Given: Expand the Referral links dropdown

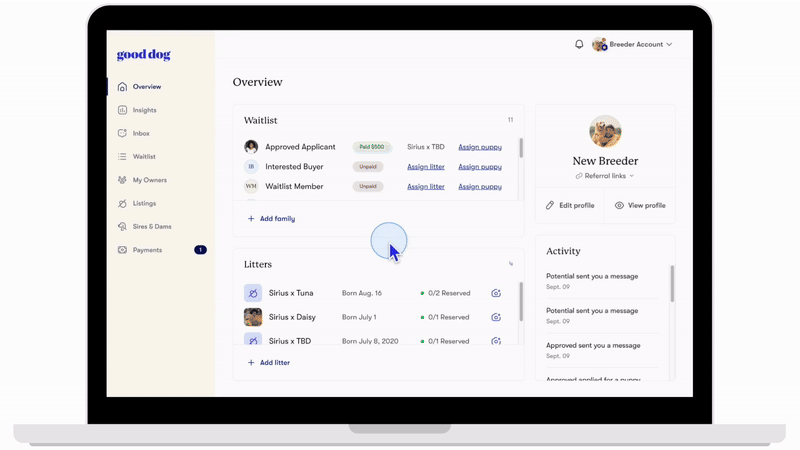Looking at the screenshot, I should pyautogui.click(x=605, y=176).
